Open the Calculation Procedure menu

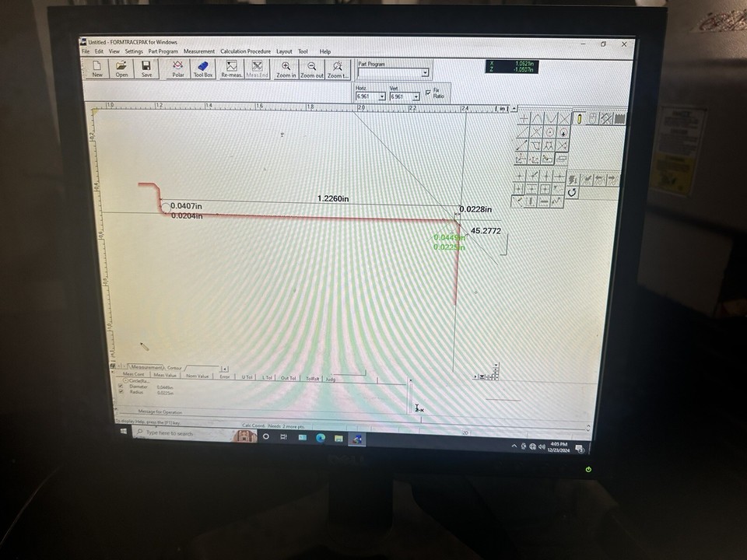245,51
